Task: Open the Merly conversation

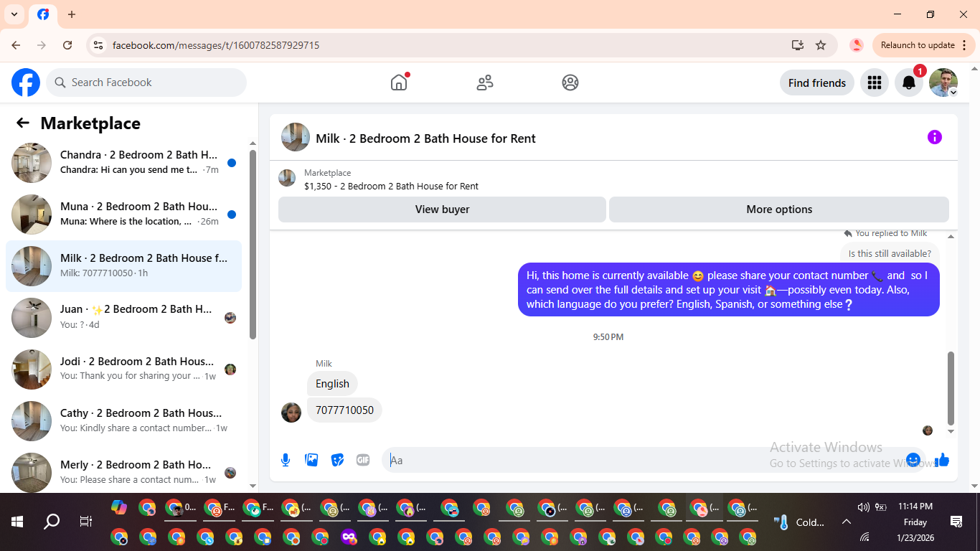Action: 124,471
